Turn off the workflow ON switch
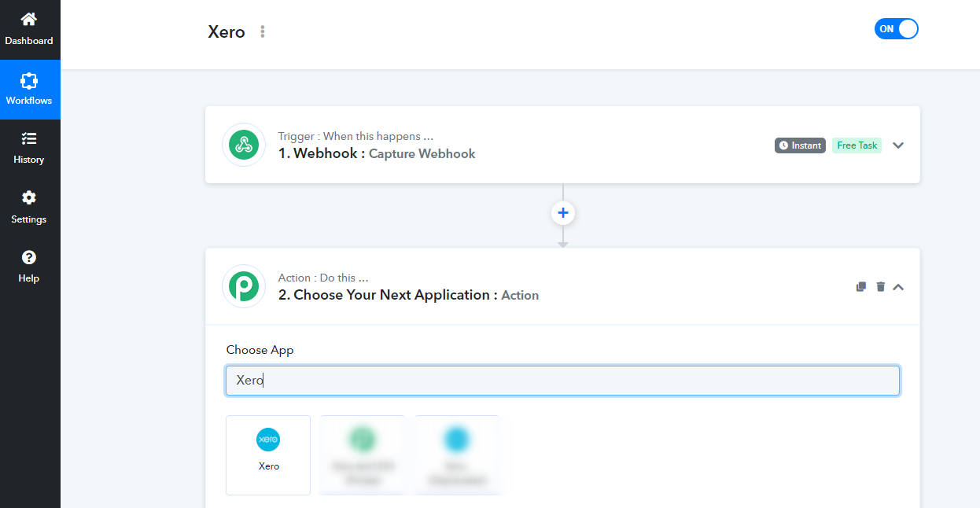 coord(896,29)
